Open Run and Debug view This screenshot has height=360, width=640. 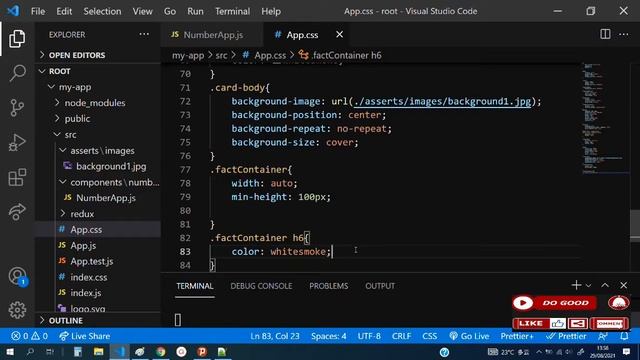(17, 142)
